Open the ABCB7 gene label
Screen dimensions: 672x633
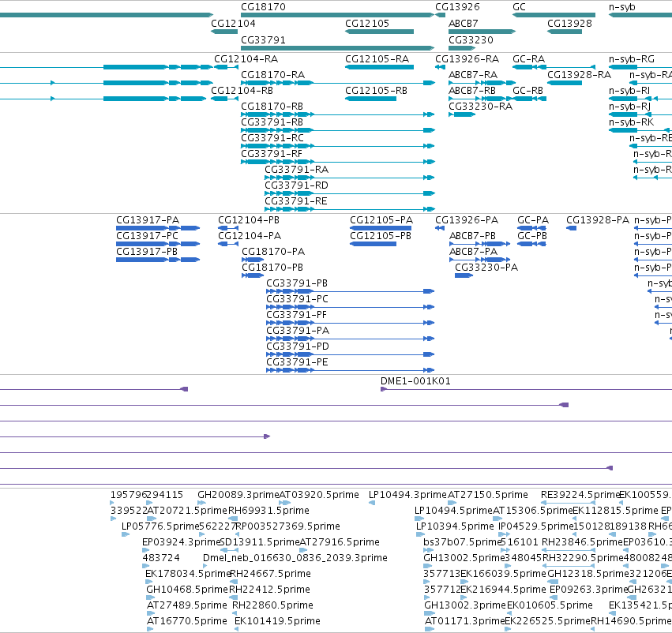pyautogui.click(x=464, y=24)
